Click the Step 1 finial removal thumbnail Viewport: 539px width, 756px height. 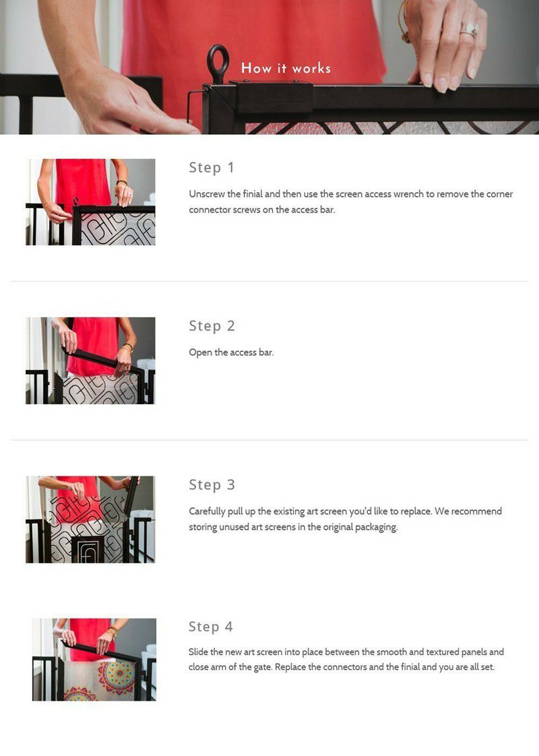pos(90,202)
